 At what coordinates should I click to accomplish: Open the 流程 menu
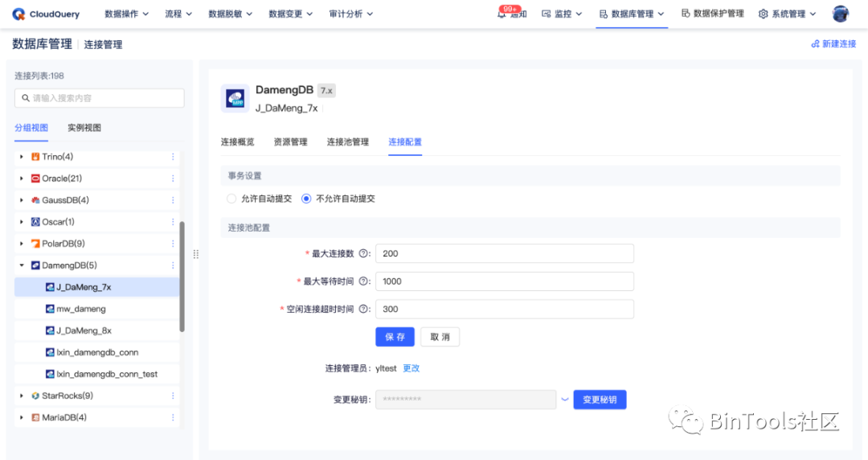[x=178, y=14]
